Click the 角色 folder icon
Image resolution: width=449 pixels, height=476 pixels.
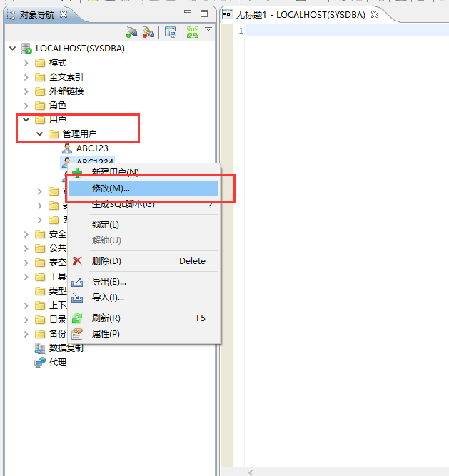pyautogui.click(x=40, y=106)
